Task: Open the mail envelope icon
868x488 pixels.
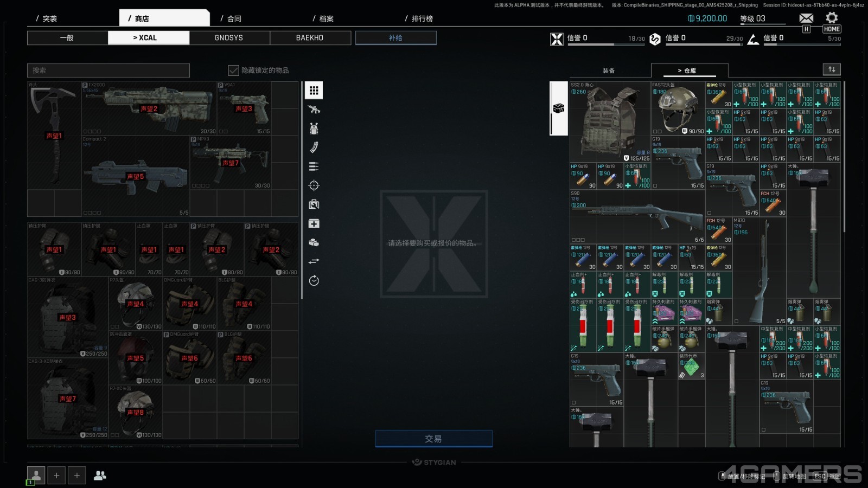Action: [x=806, y=18]
